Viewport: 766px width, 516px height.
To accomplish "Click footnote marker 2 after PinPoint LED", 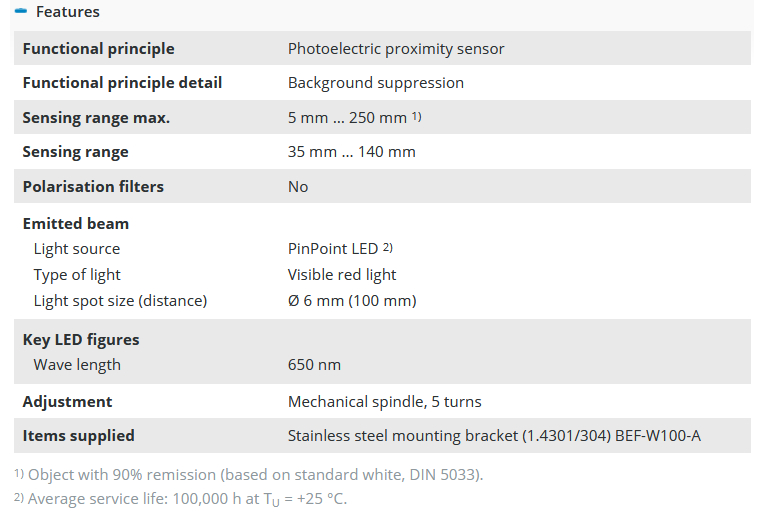I will click(388, 248).
